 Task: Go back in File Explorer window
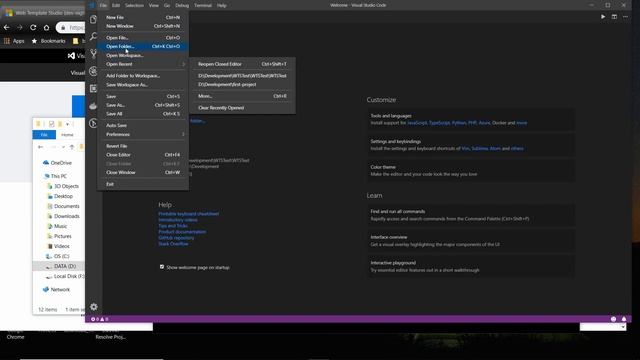pyautogui.click(x=40, y=147)
